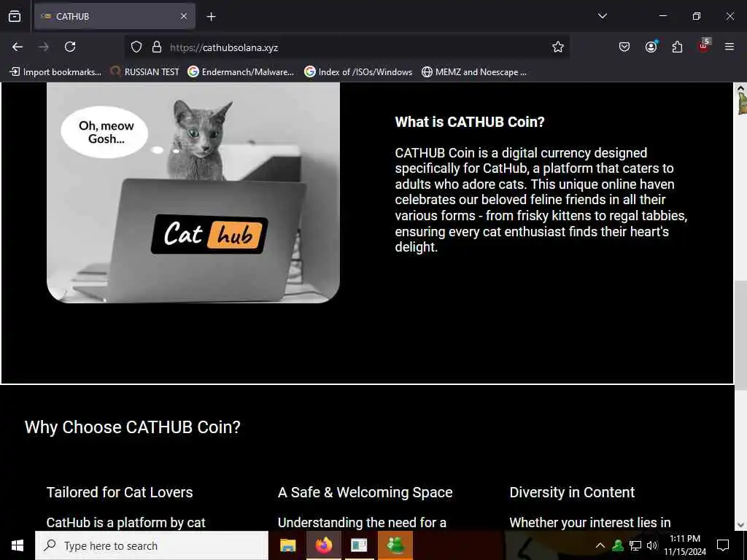The height and width of the screenshot is (560, 747).
Task: Click Diversity in Content heading
Action: tap(572, 492)
